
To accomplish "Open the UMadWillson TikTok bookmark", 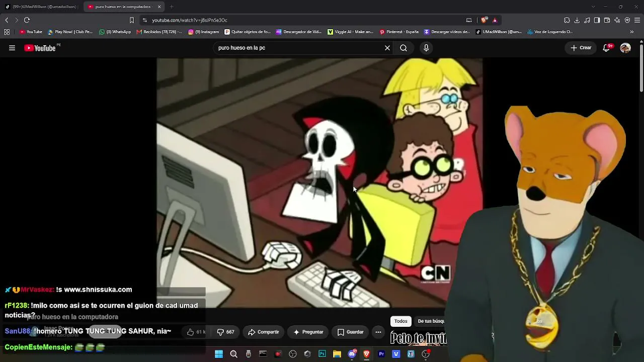I will (499, 32).
